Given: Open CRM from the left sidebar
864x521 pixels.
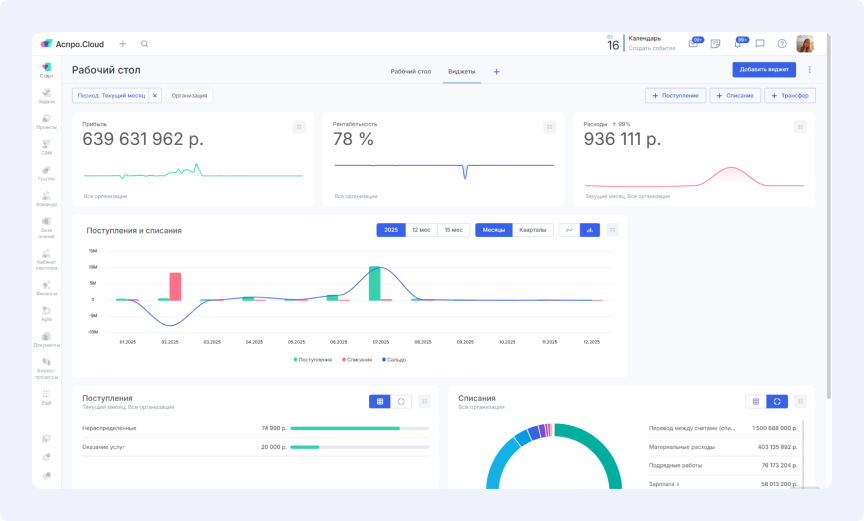Looking at the screenshot, I should (x=46, y=147).
